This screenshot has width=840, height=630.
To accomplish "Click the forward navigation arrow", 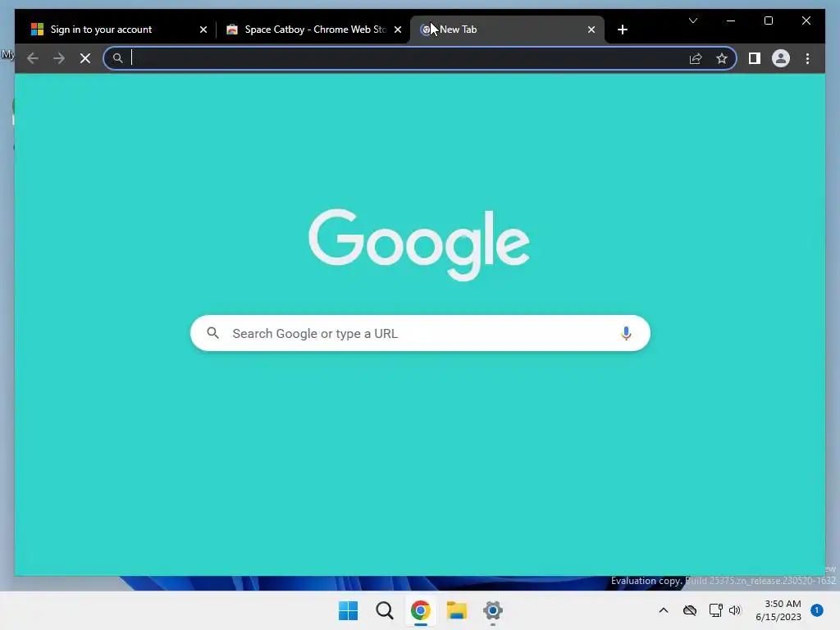I will (x=59, y=58).
